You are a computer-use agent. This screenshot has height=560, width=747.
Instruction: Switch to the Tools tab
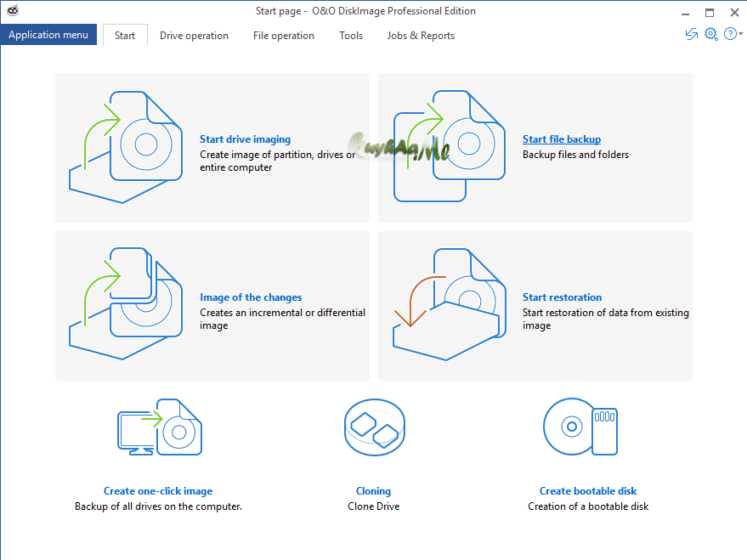point(351,35)
